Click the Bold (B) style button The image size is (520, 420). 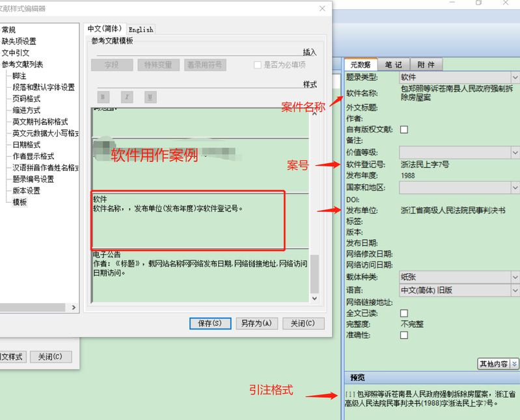pyautogui.click(x=103, y=97)
